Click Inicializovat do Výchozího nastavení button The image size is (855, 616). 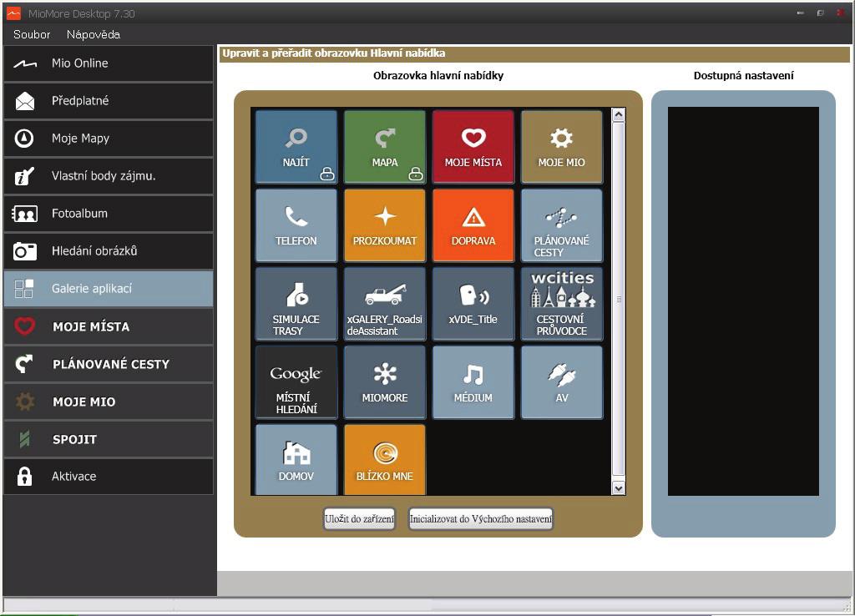(x=481, y=519)
